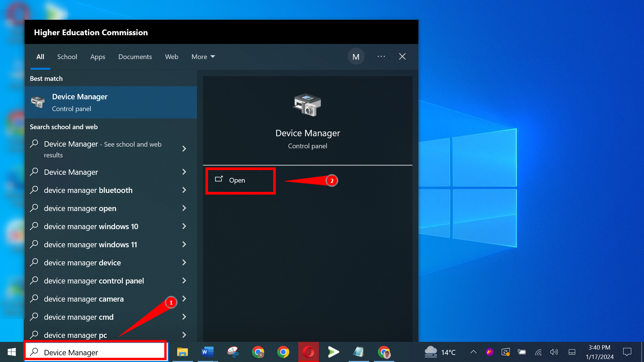
Task: Open the volume control in system tray
Action: pos(554,352)
